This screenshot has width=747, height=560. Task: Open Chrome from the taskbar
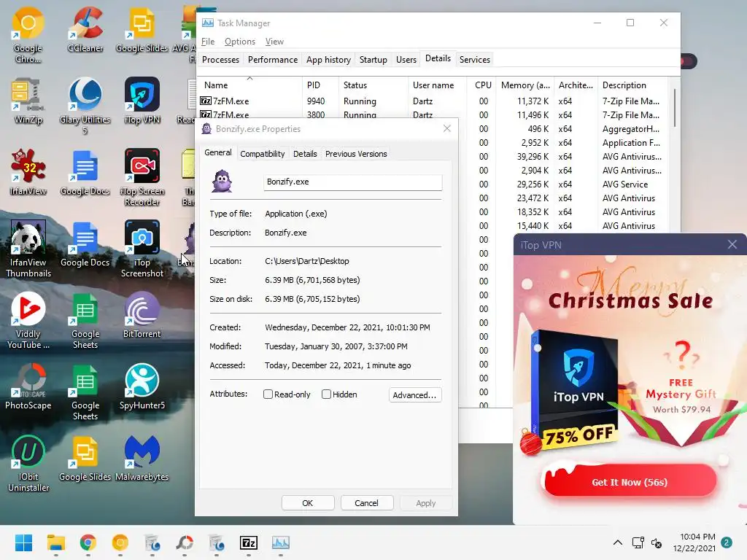[88, 542]
